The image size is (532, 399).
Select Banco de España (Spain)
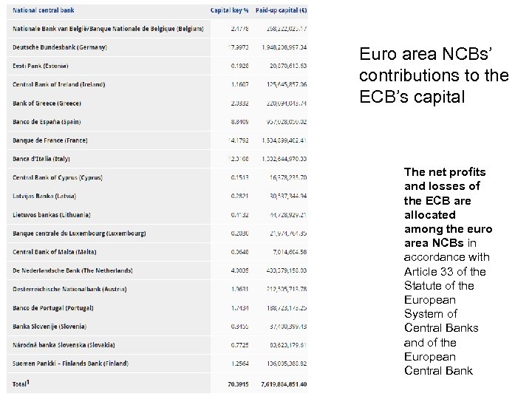[x=47, y=121]
